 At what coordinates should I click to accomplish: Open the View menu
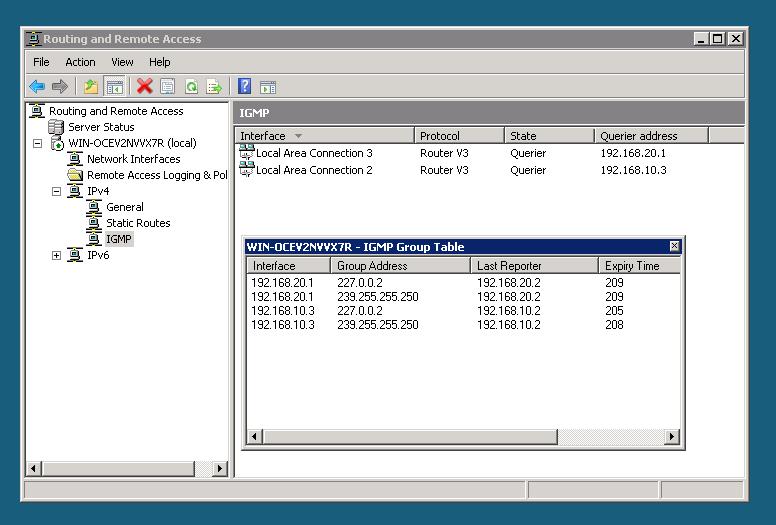click(x=122, y=62)
